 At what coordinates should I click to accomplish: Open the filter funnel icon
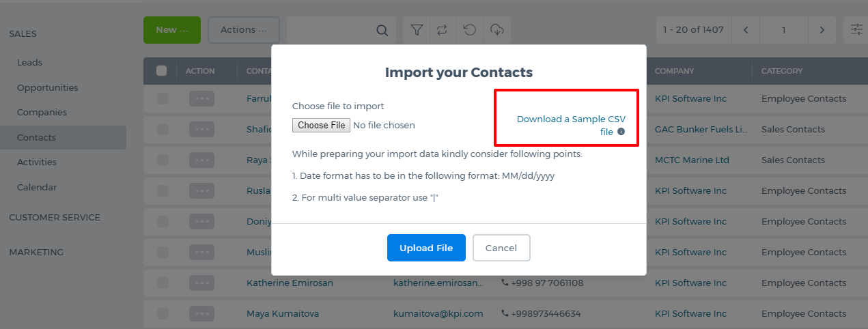417,30
